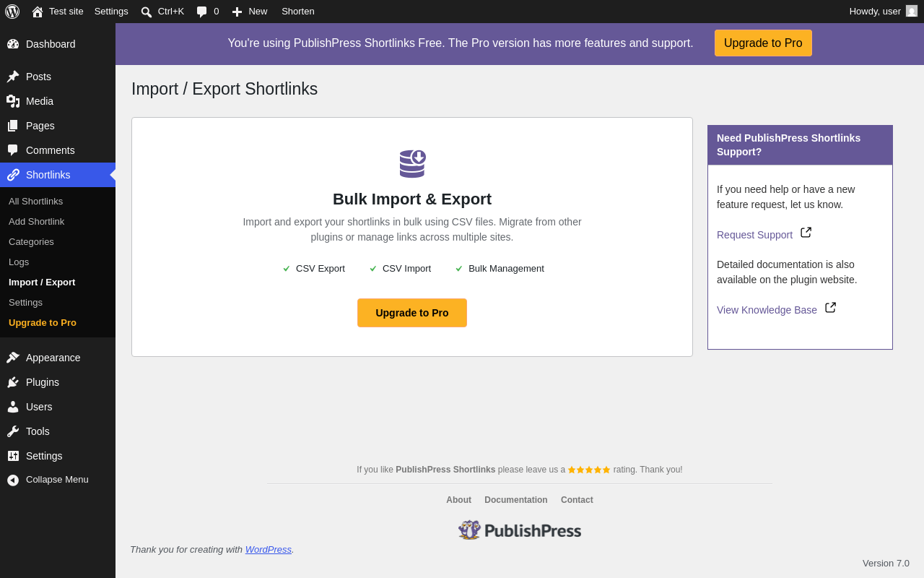924x578 pixels.
Task: Click the home icon beside Test site
Action: pyautogui.click(x=38, y=12)
